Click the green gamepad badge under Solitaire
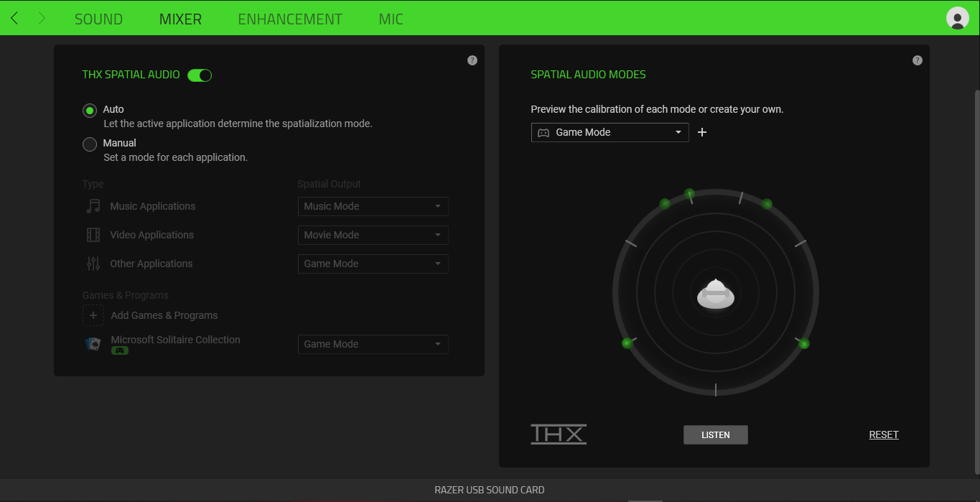Viewport: 980px width, 502px height. [x=120, y=350]
